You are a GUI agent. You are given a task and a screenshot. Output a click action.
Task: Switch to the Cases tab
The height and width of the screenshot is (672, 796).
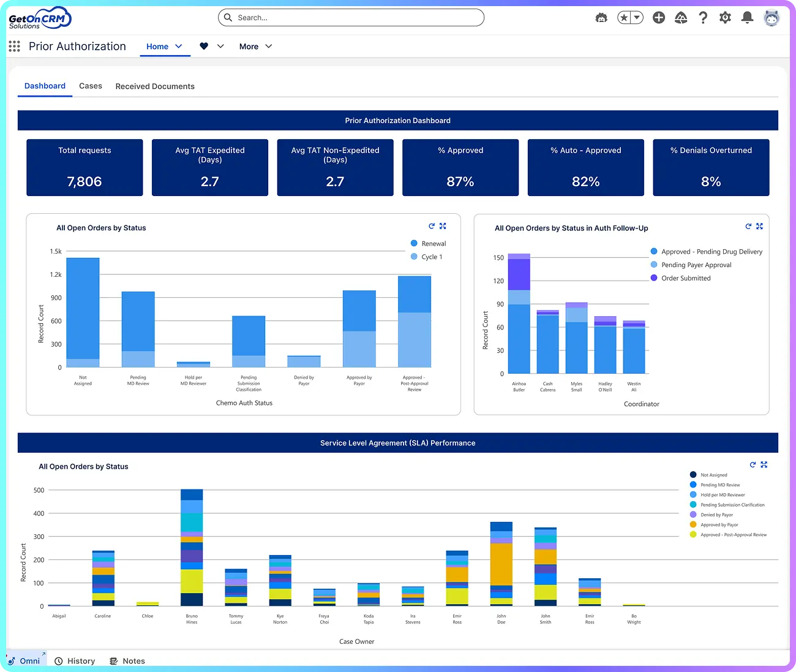(90, 86)
